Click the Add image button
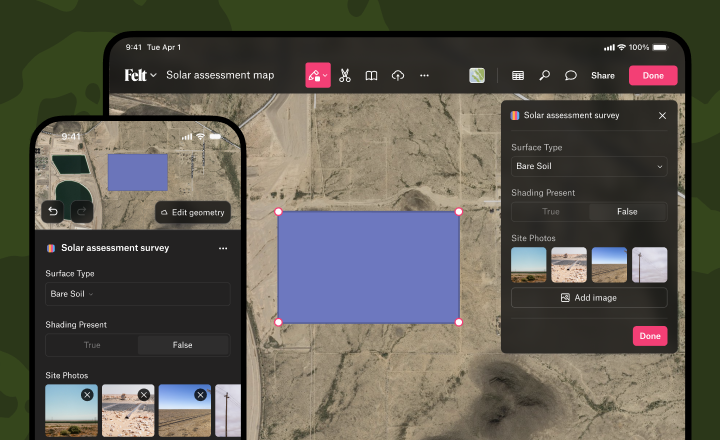This screenshot has width=720, height=440. pyautogui.click(x=589, y=298)
